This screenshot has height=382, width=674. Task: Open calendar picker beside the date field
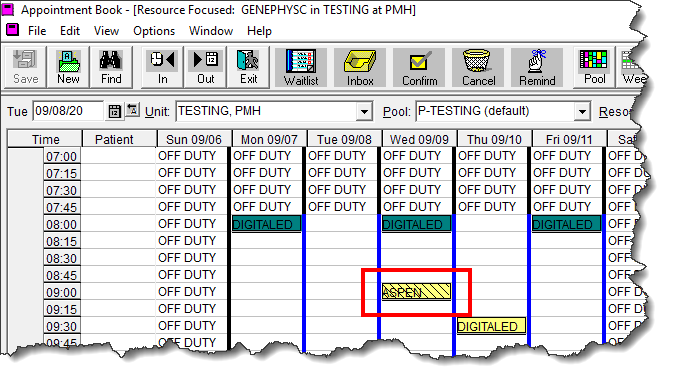pos(114,112)
